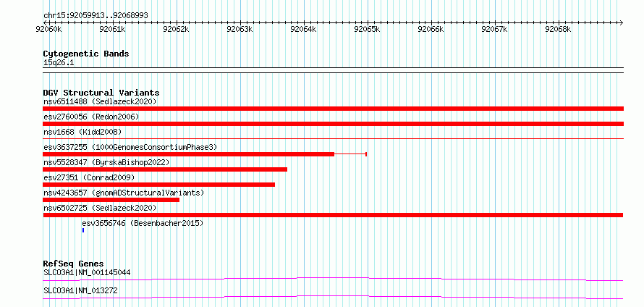Click the Cytogenetic Bands track title
This screenshot has width=644, height=307.
(x=86, y=54)
